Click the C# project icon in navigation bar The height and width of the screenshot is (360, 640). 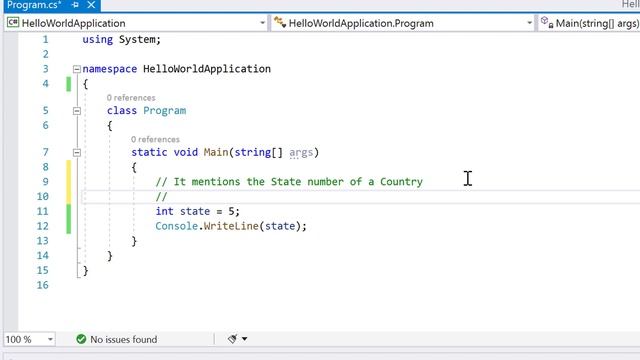coord(13,22)
